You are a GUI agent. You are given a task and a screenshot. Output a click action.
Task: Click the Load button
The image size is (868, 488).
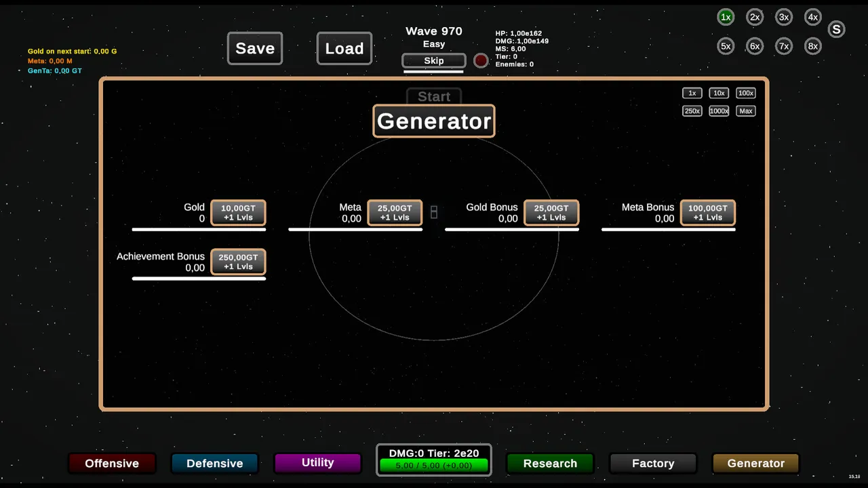(344, 48)
